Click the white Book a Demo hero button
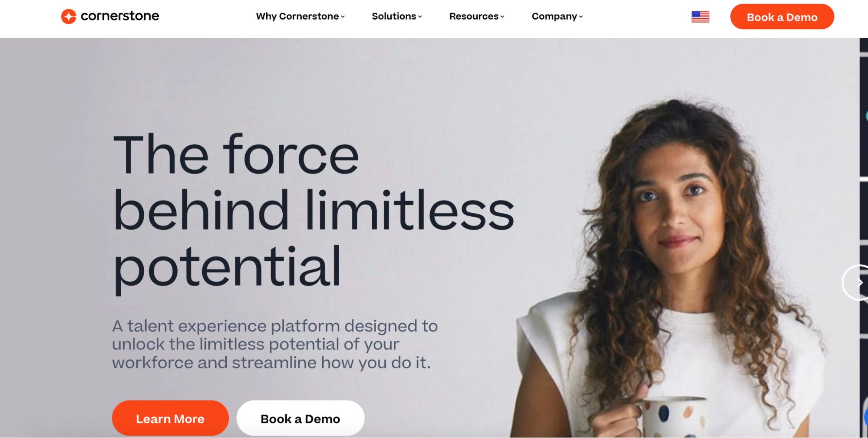The image size is (868, 438). tap(300, 418)
